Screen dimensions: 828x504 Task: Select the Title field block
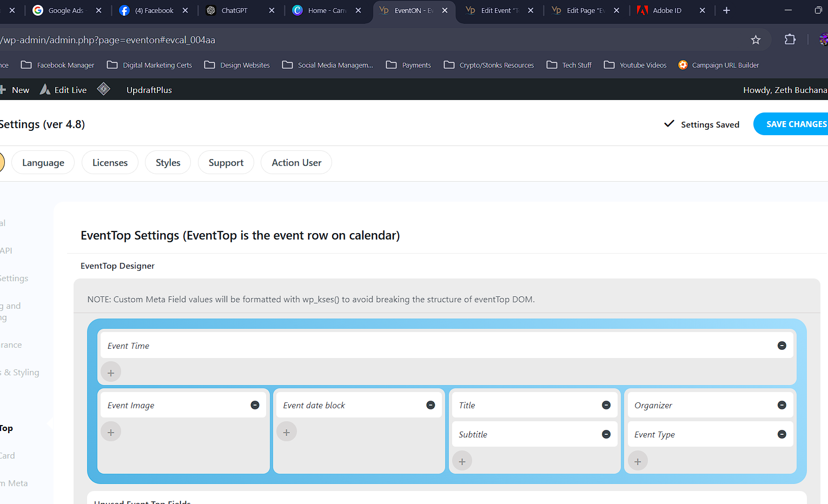(x=534, y=405)
